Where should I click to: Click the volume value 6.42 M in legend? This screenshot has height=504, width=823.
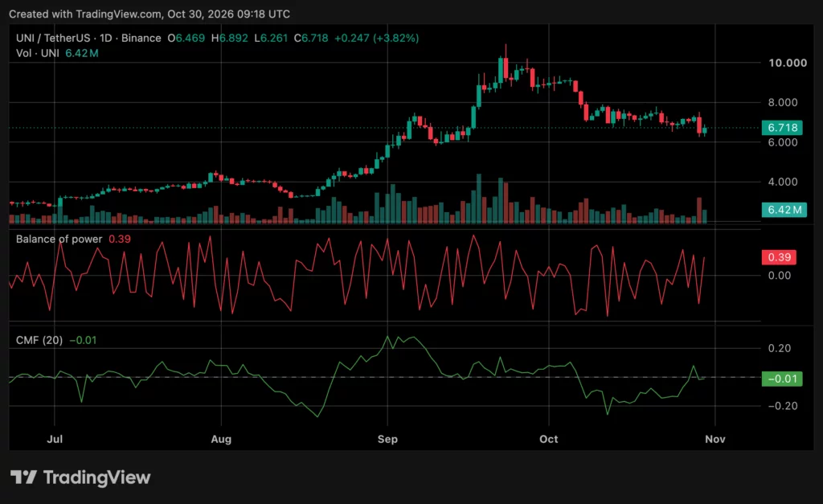[81, 53]
